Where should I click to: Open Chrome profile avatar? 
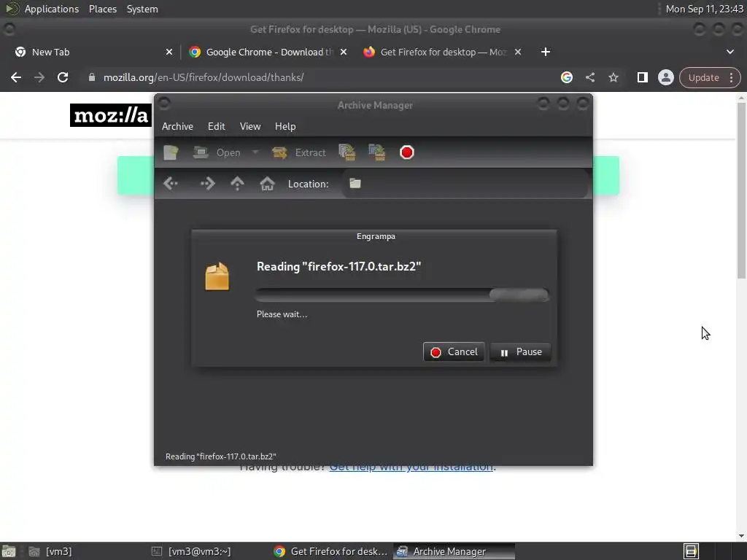coord(665,77)
